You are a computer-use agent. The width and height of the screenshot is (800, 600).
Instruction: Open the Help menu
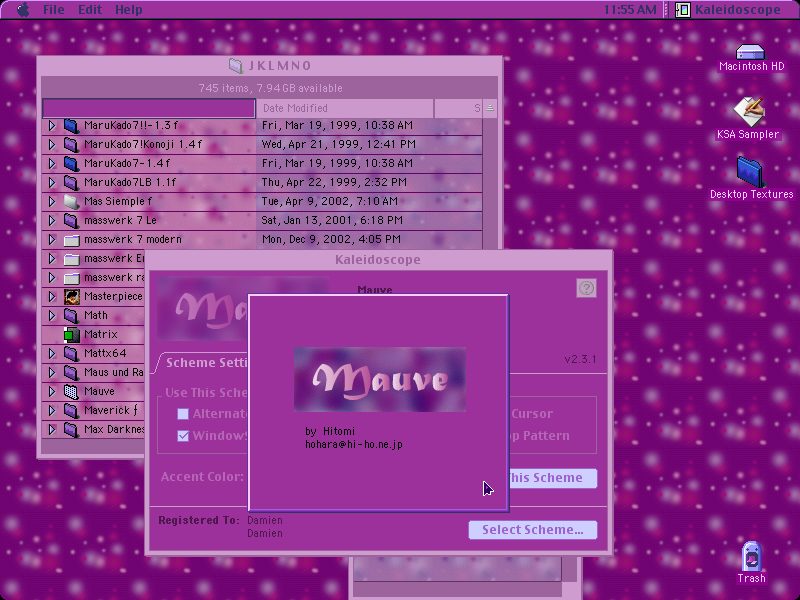pos(129,10)
